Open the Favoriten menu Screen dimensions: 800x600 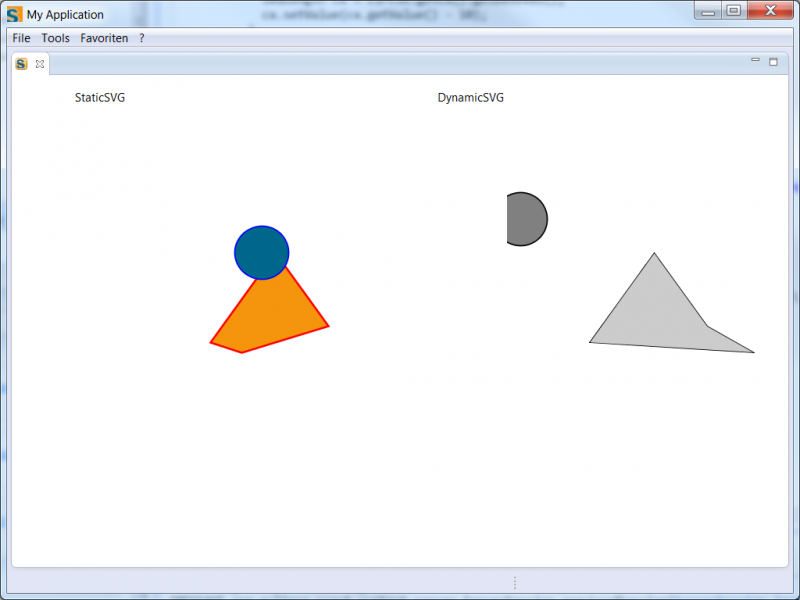coord(104,38)
